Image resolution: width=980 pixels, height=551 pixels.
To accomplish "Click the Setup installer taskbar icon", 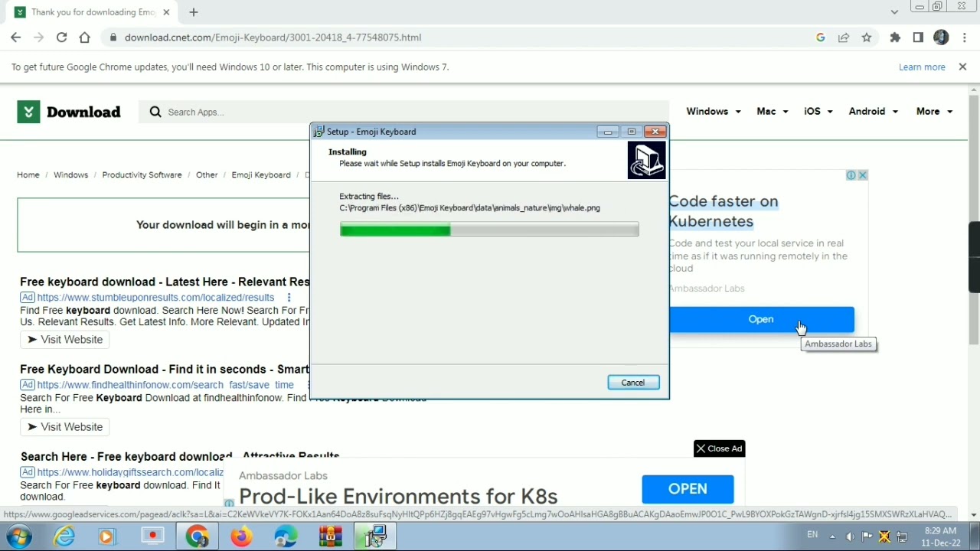I will tap(375, 536).
